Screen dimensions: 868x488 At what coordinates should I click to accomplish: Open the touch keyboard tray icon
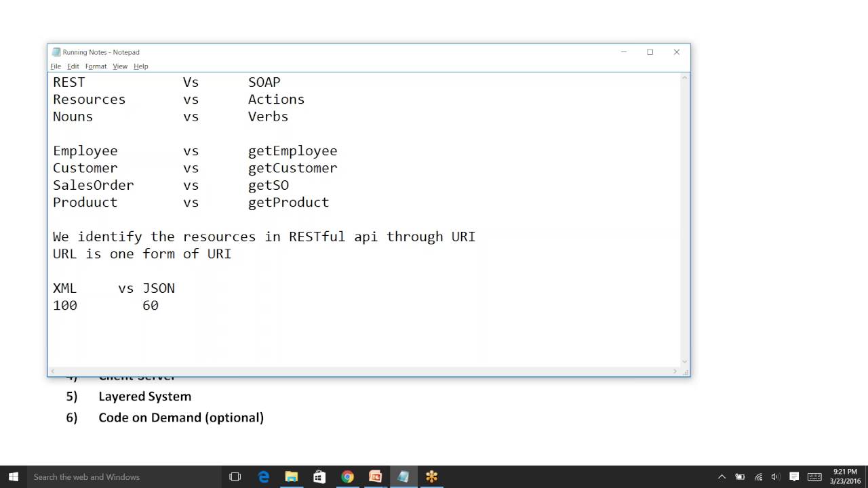click(x=814, y=477)
